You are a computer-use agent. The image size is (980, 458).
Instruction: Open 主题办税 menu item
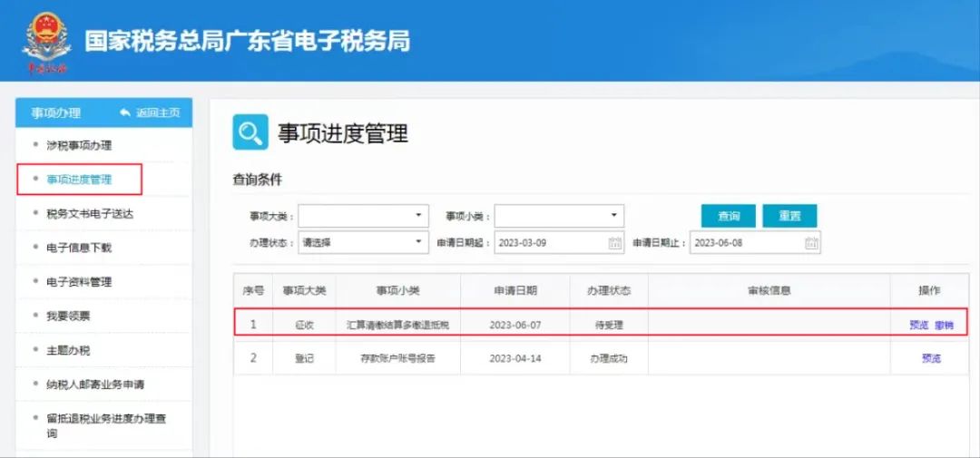click(x=68, y=351)
